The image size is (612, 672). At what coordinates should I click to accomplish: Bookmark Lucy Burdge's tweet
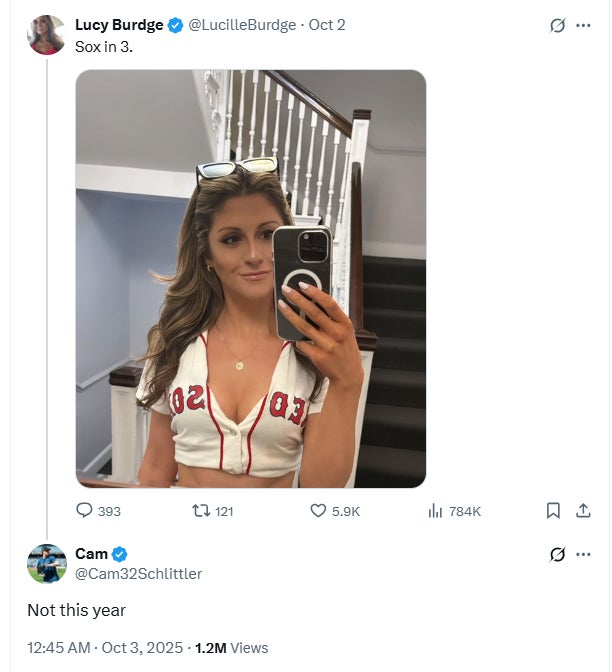[x=553, y=511]
